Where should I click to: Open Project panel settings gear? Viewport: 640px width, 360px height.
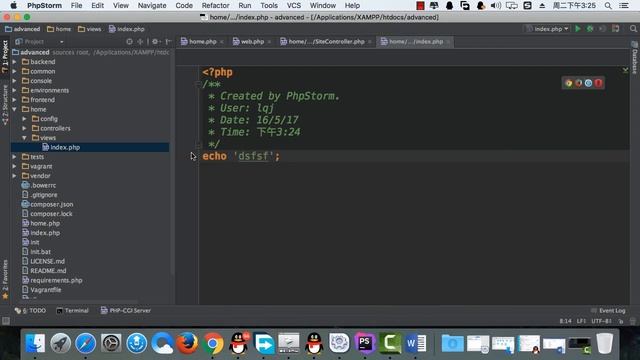point(155,42)
